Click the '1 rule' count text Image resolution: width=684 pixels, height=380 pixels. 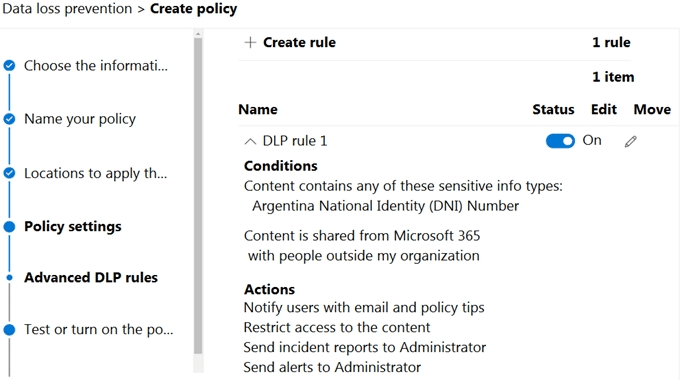tap(611, 42)
